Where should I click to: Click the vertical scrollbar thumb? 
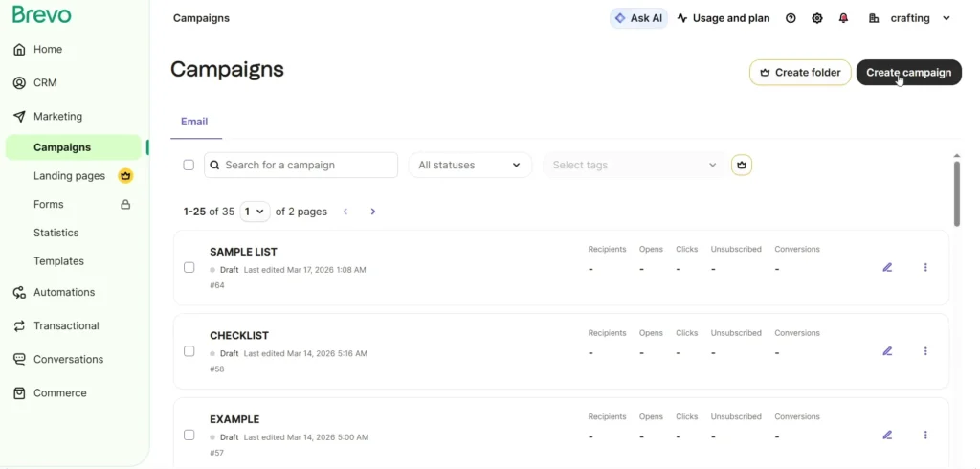pyautogui.click(x=956, y=193)
